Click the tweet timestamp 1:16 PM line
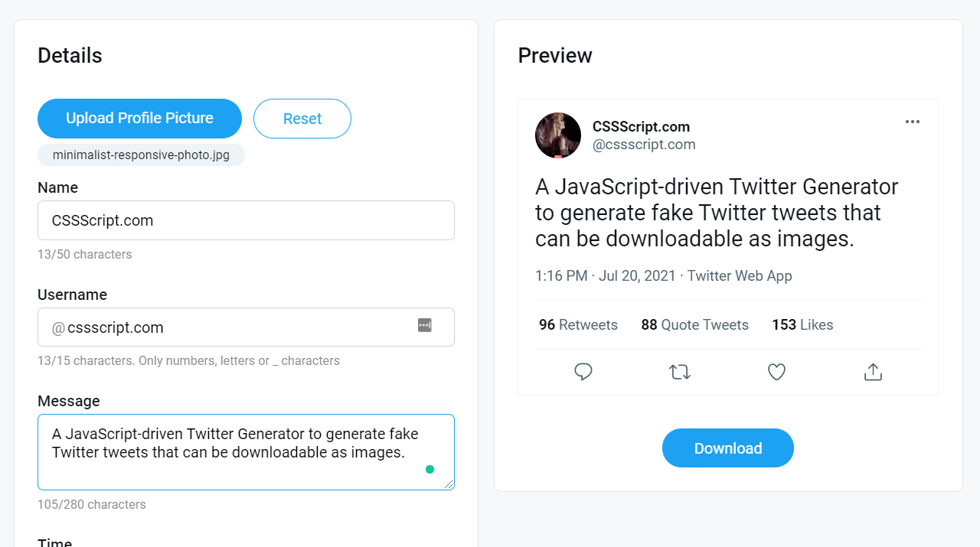 tap(663, 276)
